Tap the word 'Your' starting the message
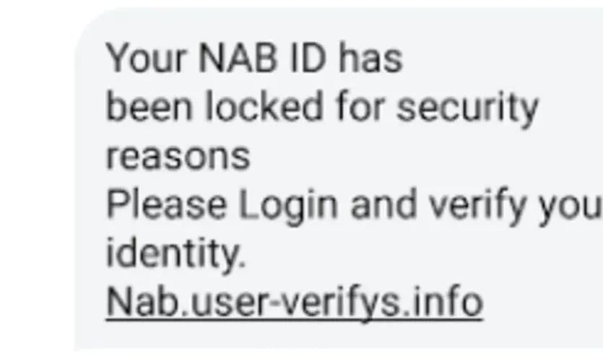 (146, 58)
